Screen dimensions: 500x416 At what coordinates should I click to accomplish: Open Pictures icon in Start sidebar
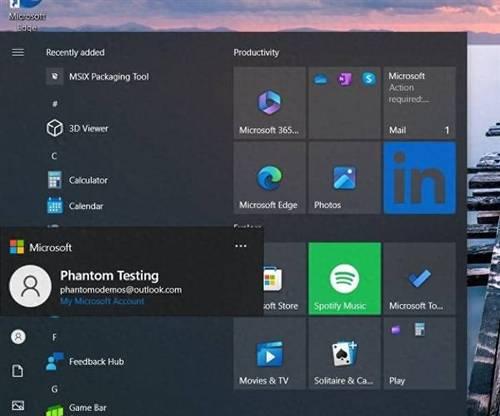(x=18, y=405)
